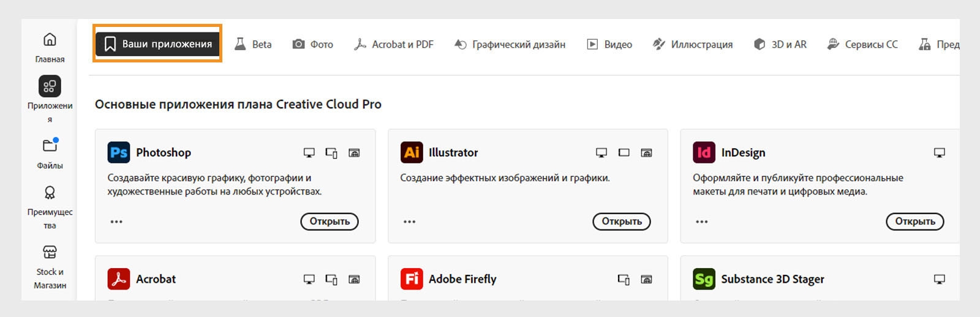Click Photoshop's mobile devices platform icon
The height and width of the screenshot is (317, 980).
[331, 153]
